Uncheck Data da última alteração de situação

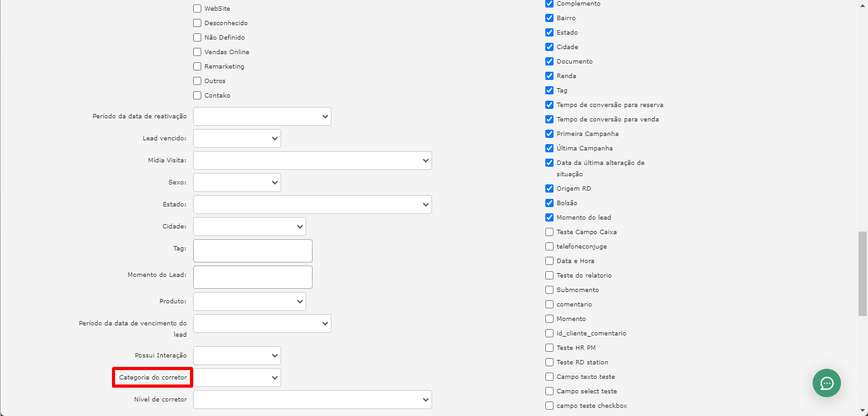(x=550, y=163)
